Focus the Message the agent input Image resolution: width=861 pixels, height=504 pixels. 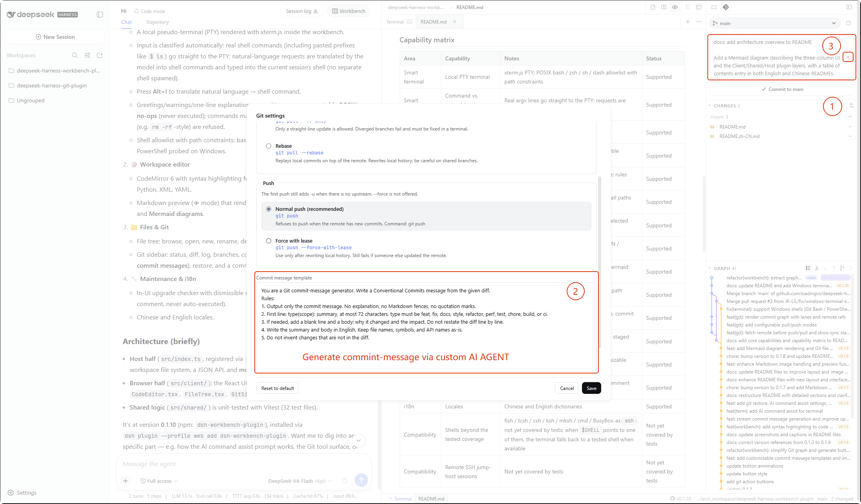click(x=244, y=464)
